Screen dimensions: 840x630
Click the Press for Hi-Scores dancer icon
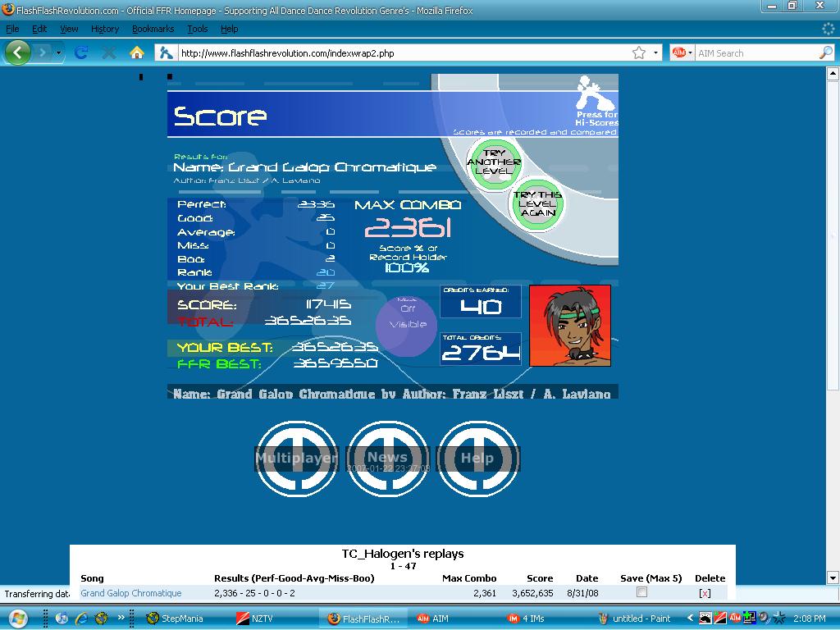pos(597,101)
